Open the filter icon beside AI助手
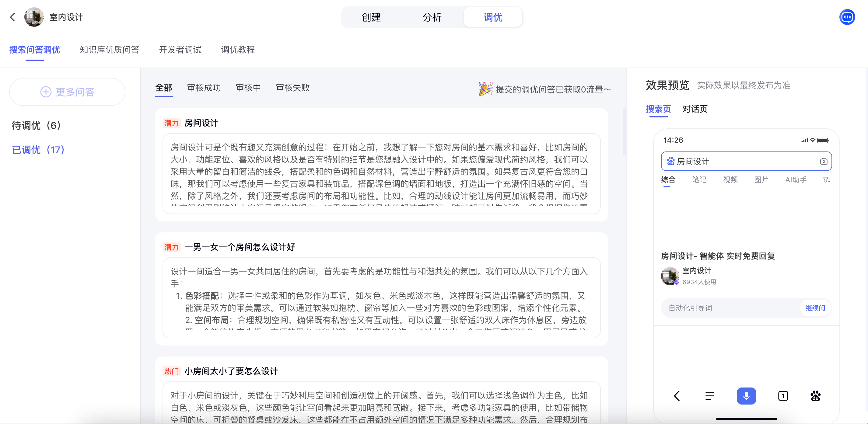The width and height of the screenshot is (868, 424). pos(826,180)
